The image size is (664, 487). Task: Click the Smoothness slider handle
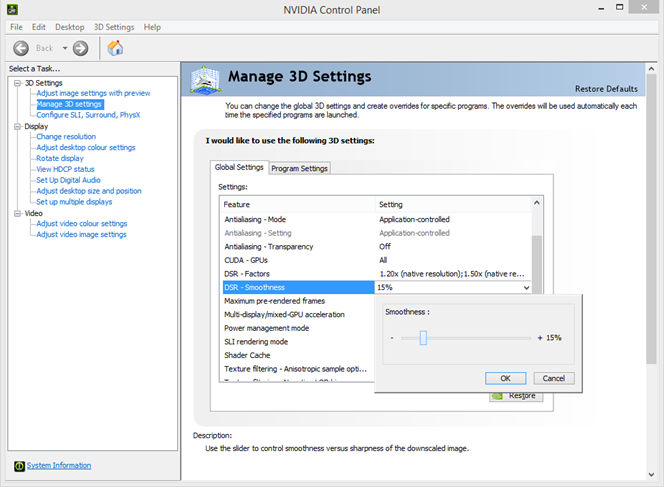pos(423,338)
